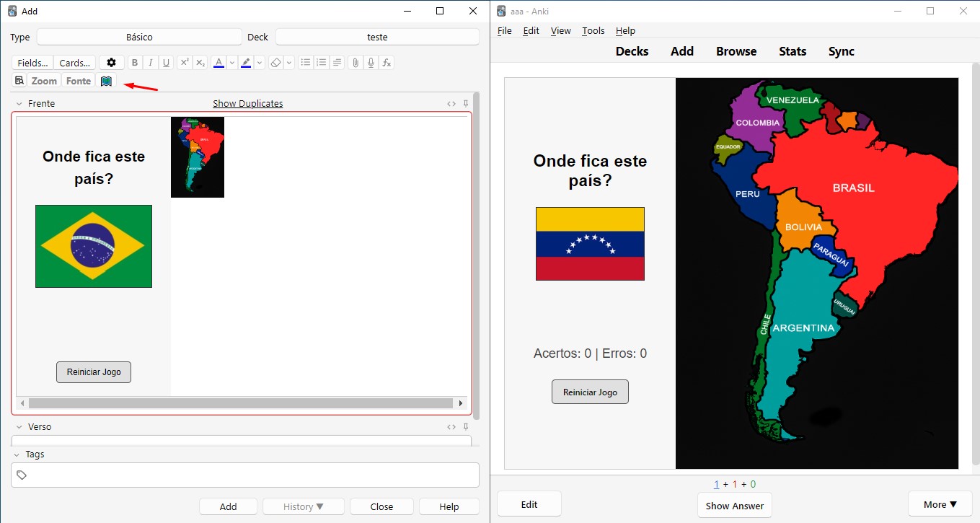The width and height of the screenshot is (980, 523).
Task: Open the More dropdown in reviewer
Action: click(940, 505)
